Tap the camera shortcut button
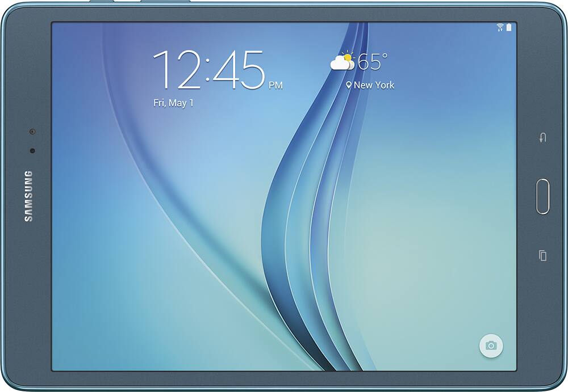 click(491, 345)
